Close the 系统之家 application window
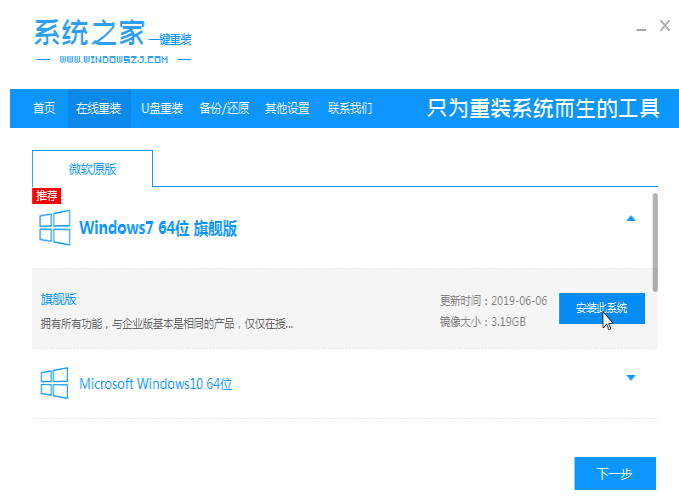 [x=665, y=27]
